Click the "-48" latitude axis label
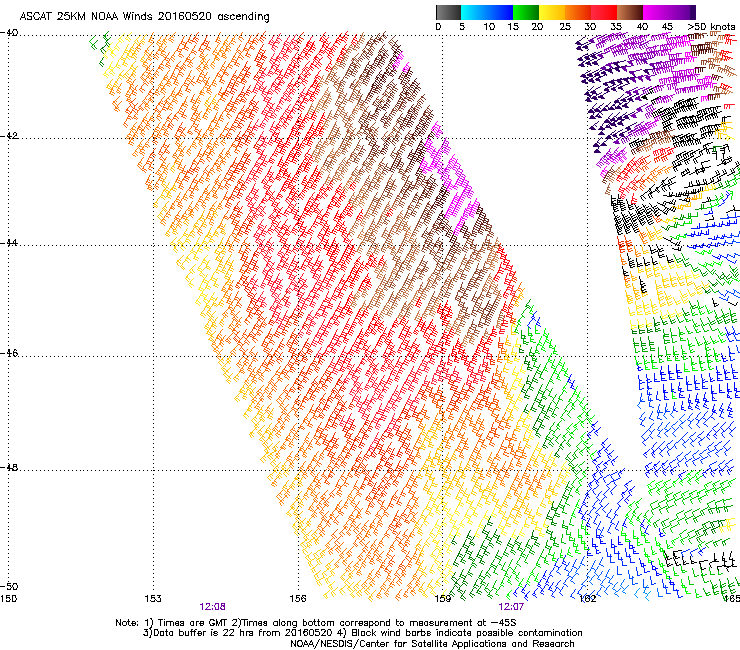 [x=9, y=467]
